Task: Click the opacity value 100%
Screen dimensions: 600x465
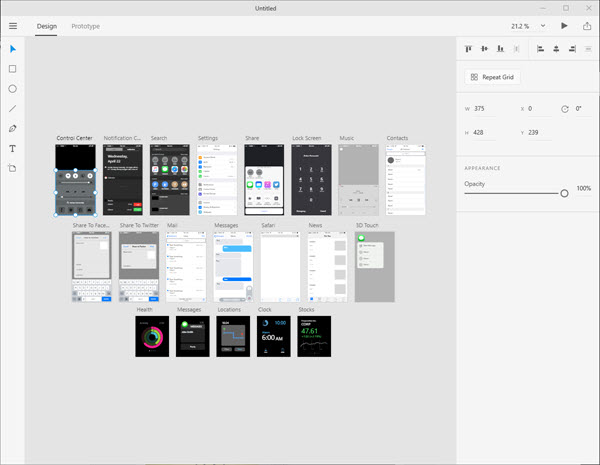Action: pos(584,188)
